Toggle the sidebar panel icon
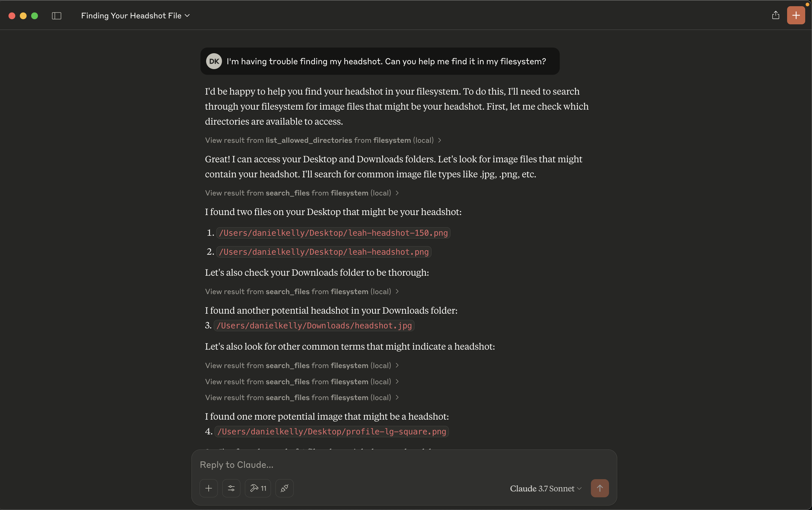Screen dimensions: 812x510 (x=57, y=16)
